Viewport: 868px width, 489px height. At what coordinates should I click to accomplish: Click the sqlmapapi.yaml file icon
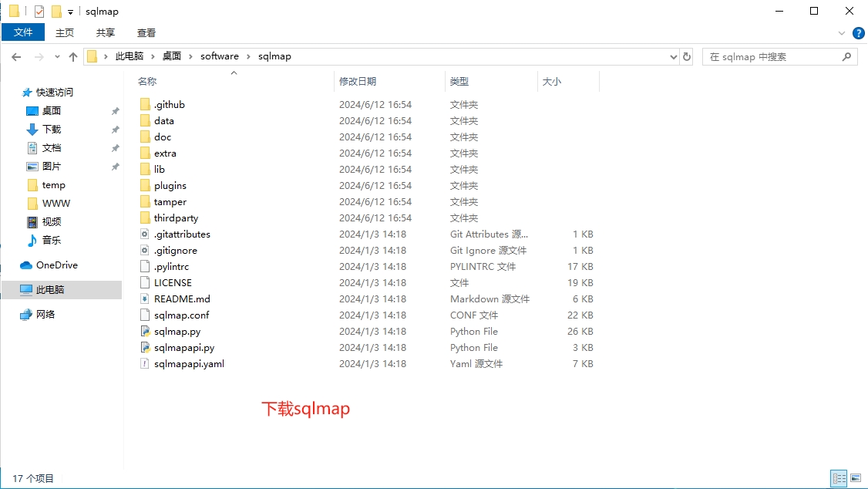(x=145, y=364)
